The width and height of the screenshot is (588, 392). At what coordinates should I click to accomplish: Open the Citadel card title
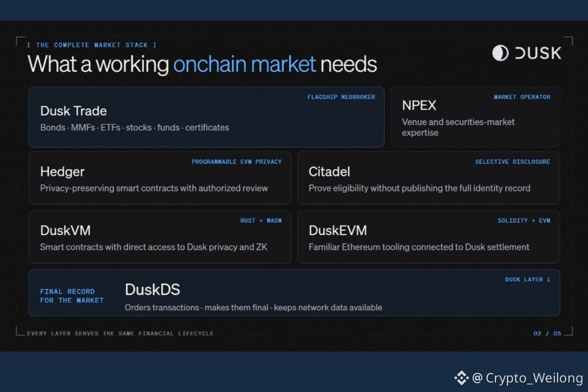tap(329, 172)
